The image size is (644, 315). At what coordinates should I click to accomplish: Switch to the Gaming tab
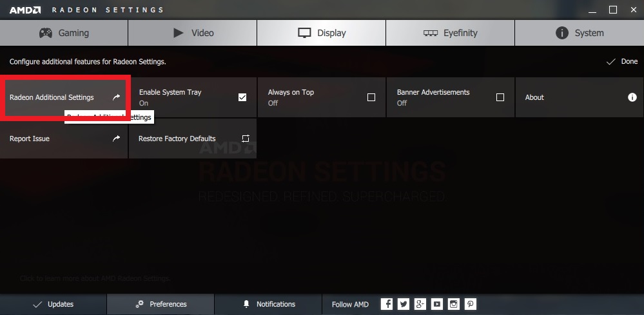pyautogui.click(x=64, y=33)
